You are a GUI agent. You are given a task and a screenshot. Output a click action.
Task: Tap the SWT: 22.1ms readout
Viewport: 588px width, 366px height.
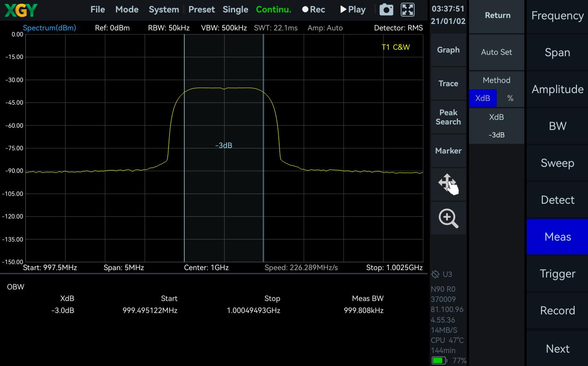[276, 28]
